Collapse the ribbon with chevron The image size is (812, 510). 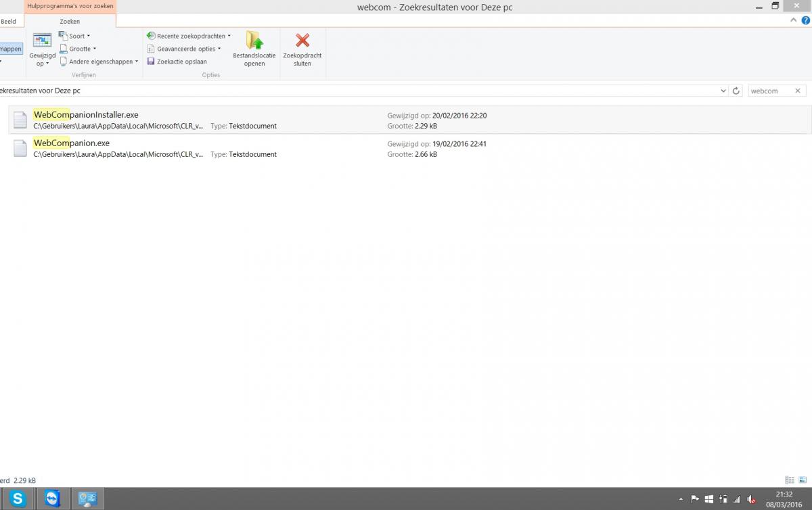(794, 21)
